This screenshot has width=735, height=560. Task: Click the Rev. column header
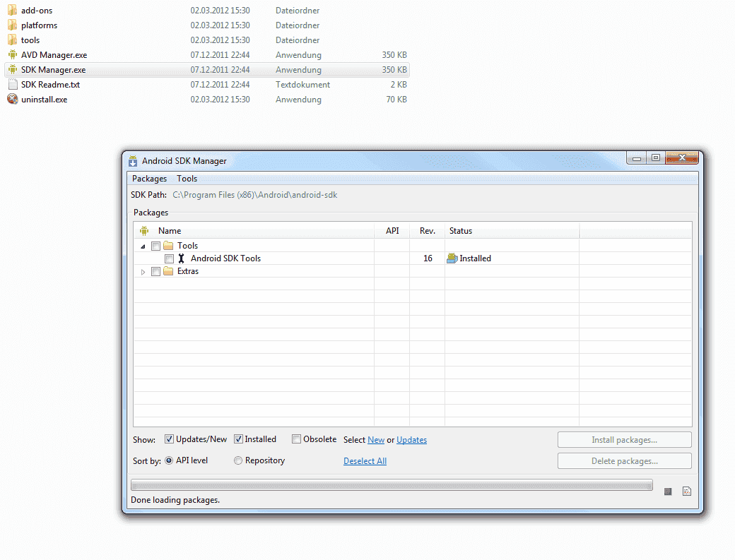pos(428,231)
